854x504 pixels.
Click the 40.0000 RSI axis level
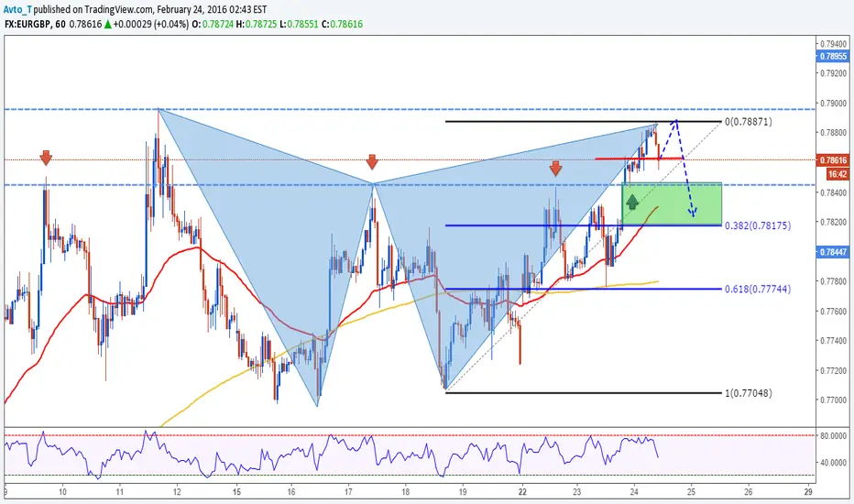coord(834,463)
